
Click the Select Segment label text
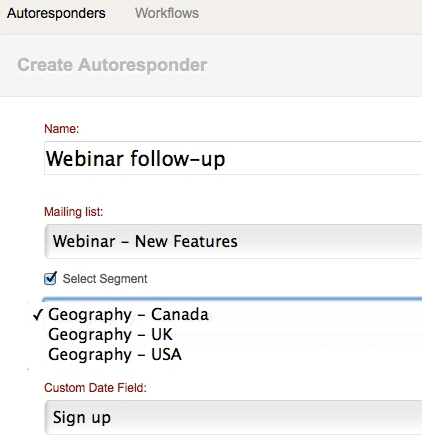(x=105, y=279)
